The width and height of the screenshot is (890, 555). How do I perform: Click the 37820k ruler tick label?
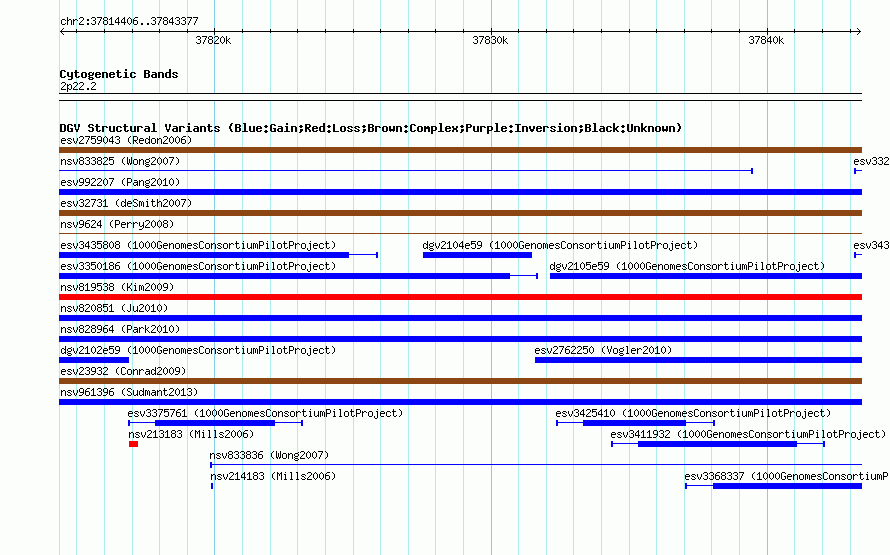coord(213,40)
